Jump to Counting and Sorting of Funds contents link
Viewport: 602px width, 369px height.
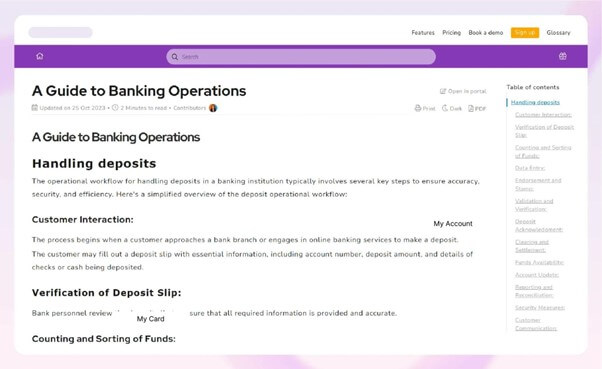pos(543,151)
